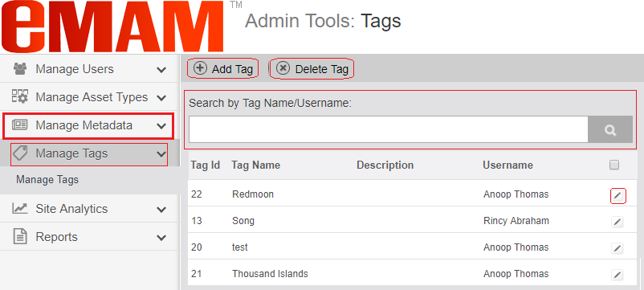Expand the Site Analytics chevron
644x290 pixels.
161,210
